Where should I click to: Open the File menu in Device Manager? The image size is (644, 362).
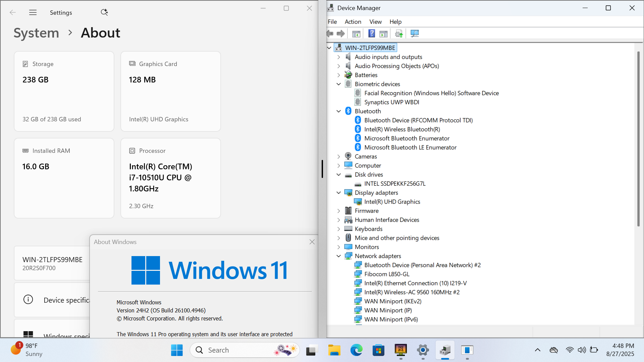pyautogui.click(x=332, y=22)
